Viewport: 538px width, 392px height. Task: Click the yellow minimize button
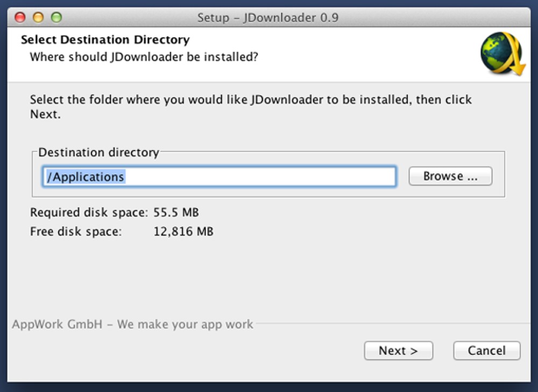coord(37,17)
